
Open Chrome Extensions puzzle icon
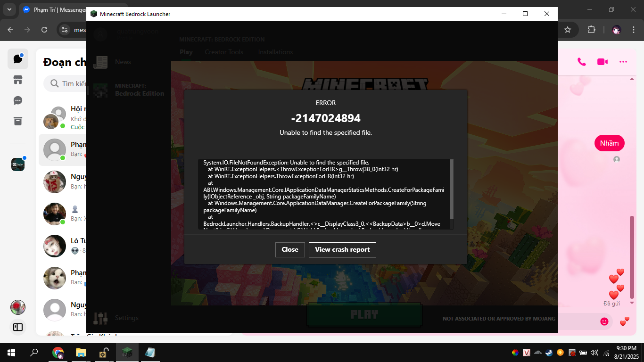point(591,30)
